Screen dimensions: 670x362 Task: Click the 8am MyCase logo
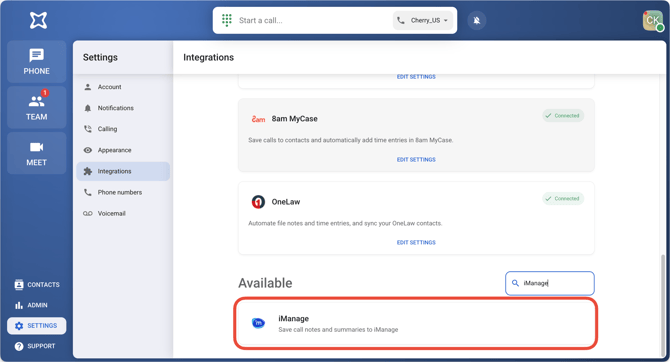click(x=258, y=119)
